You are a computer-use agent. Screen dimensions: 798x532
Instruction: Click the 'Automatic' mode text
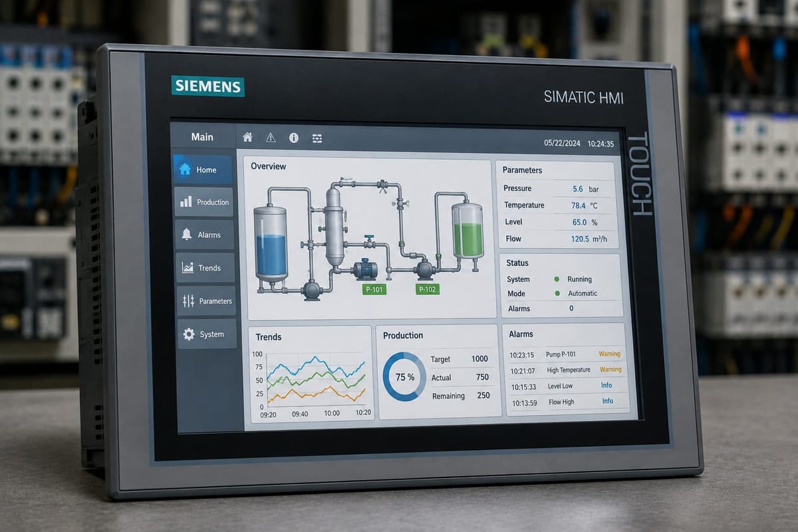(x=583, y=293)
